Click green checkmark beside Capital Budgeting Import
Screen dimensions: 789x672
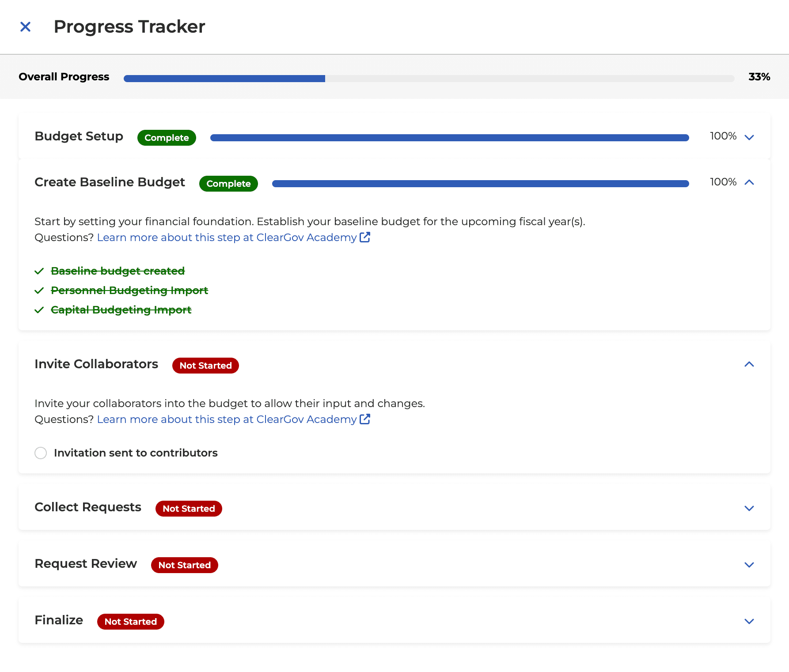click(x=39, y=310)
